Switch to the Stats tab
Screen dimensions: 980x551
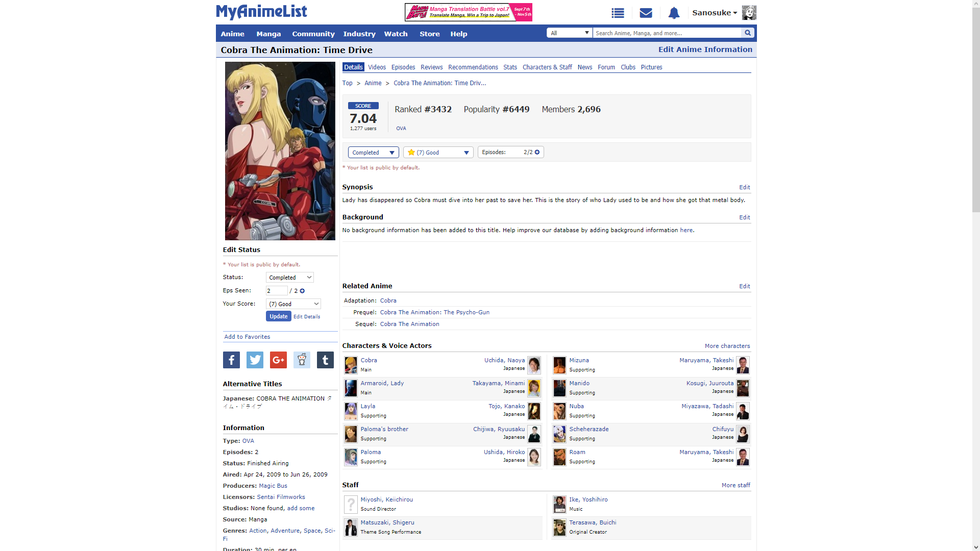point(510,67)
